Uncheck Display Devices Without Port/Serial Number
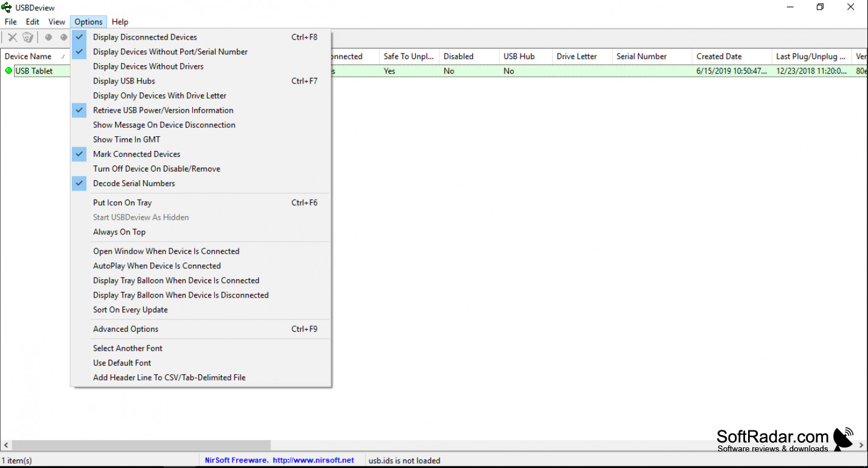The image size is (868, 468). pyautogui.click(x=201, y=52)
